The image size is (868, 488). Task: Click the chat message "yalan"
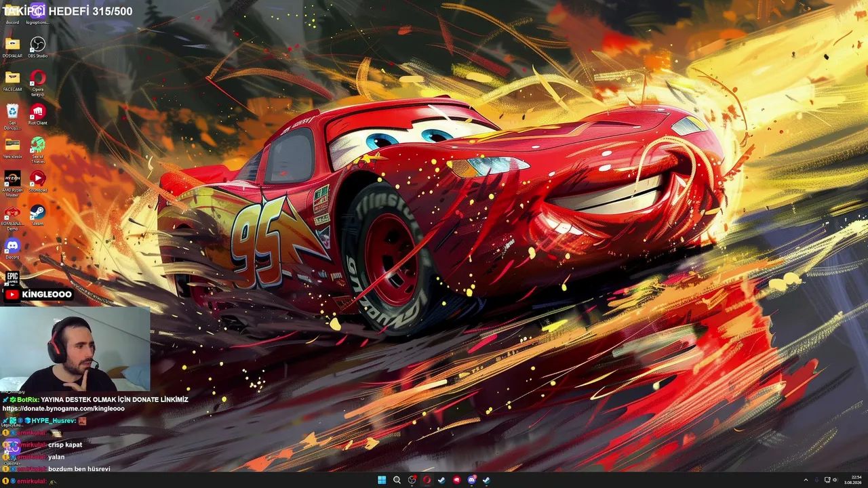[56, 457]
